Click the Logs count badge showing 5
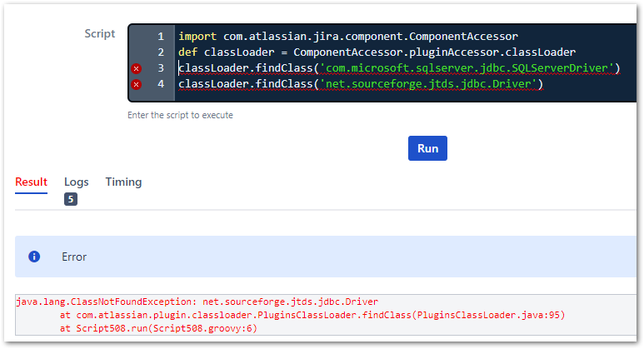Viewport: 644px width, 349px height. [71, 199]
